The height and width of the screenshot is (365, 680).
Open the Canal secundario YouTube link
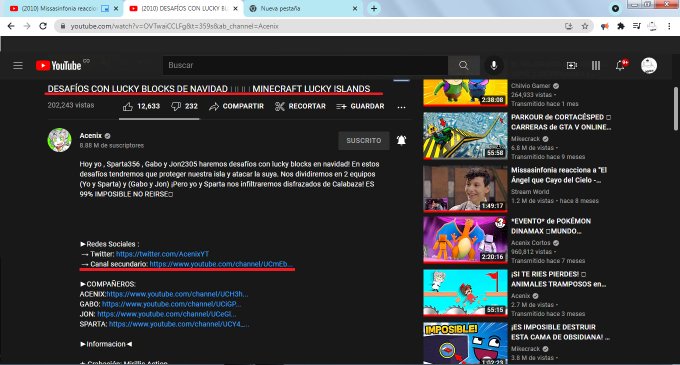pyautogui.click(x=221, y=264)
